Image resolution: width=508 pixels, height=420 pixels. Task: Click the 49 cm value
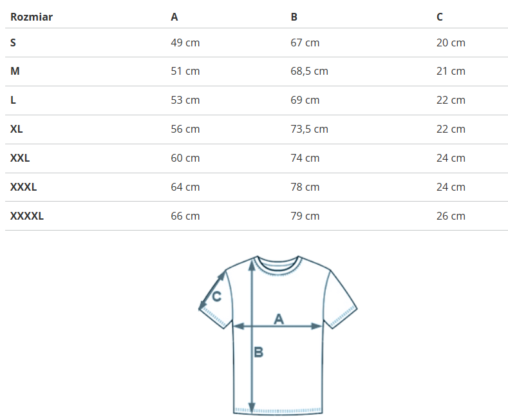[185, 43]
